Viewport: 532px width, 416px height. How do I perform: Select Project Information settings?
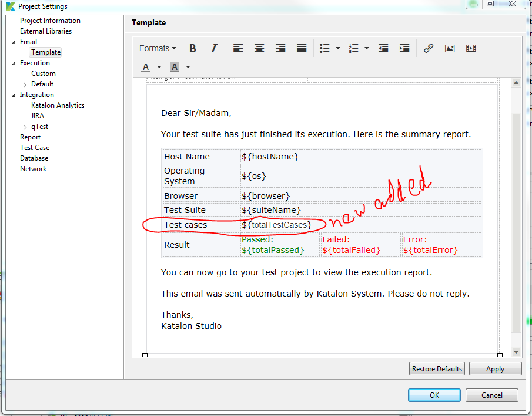pos(50,21)
